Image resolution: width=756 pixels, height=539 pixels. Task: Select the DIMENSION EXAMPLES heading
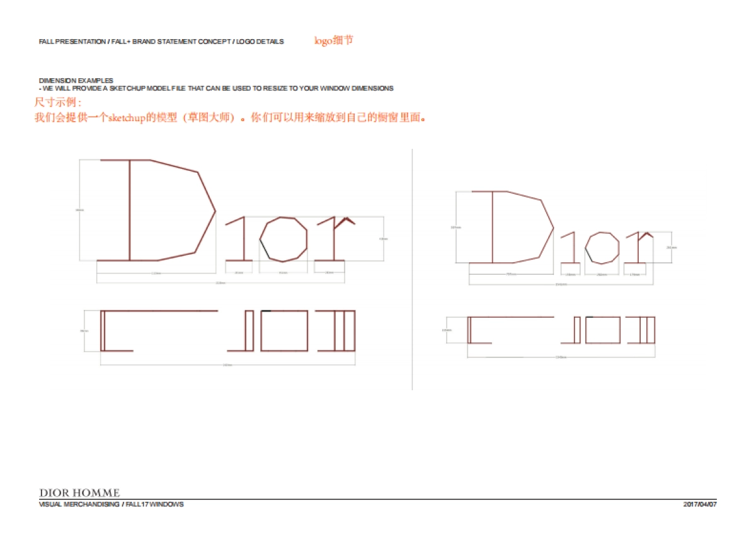tap(76, 81)
